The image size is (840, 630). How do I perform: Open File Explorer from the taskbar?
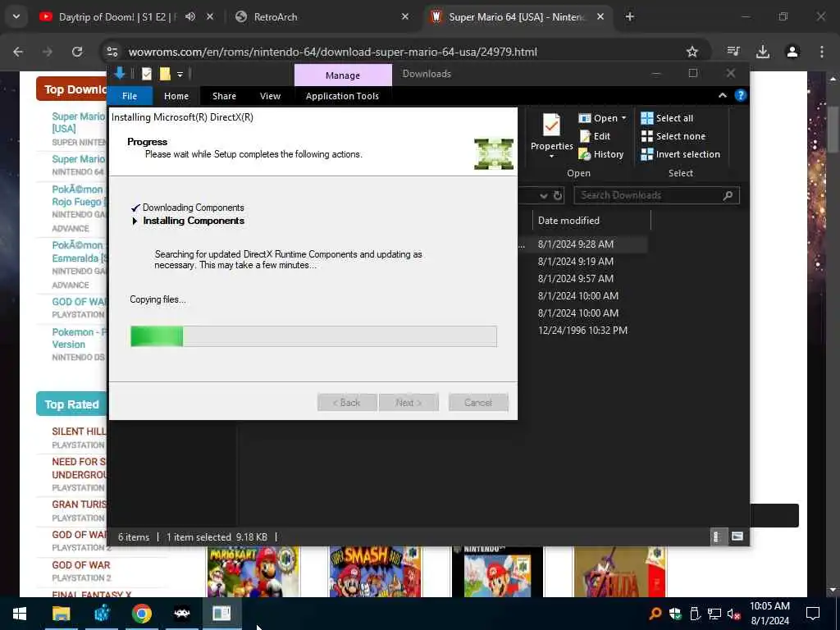[x=61, y=614]
